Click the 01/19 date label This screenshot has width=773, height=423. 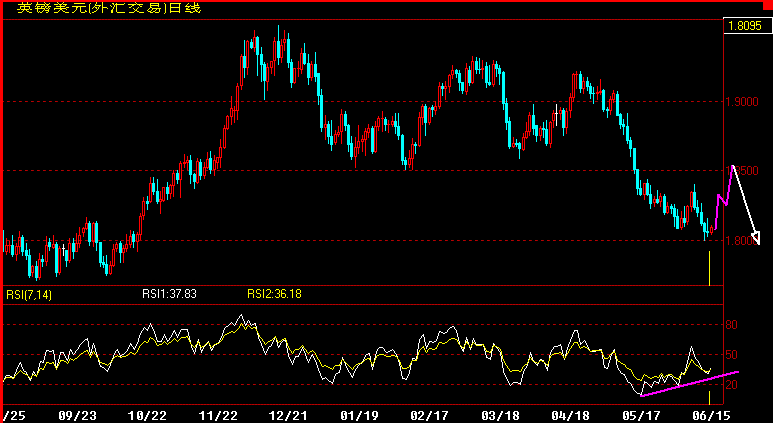point(359,416)
